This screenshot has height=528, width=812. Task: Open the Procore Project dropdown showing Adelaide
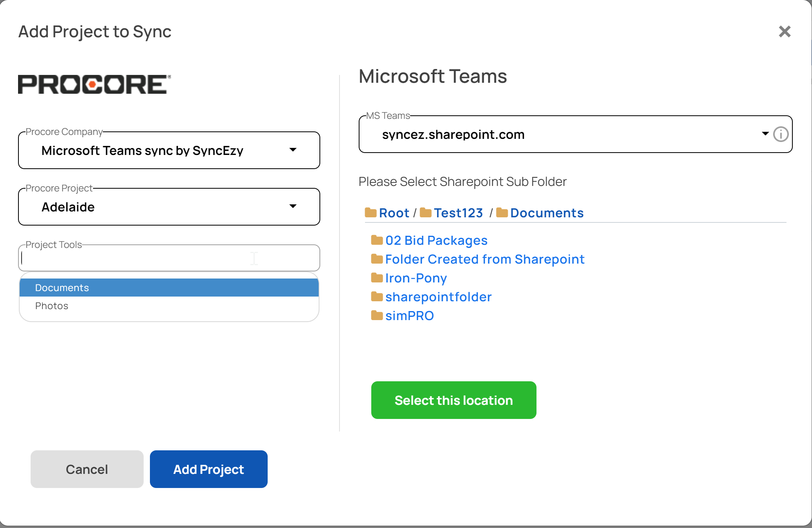click(x=169, y=207)
